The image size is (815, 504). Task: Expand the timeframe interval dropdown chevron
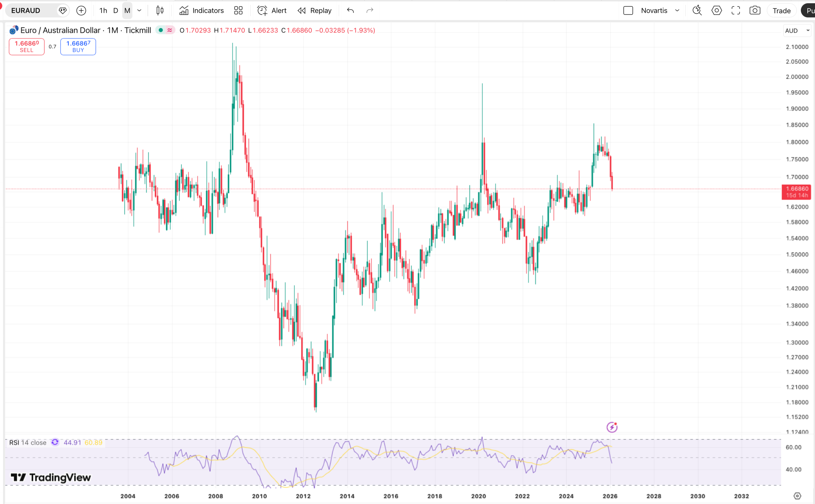click(x=139, y=10)
